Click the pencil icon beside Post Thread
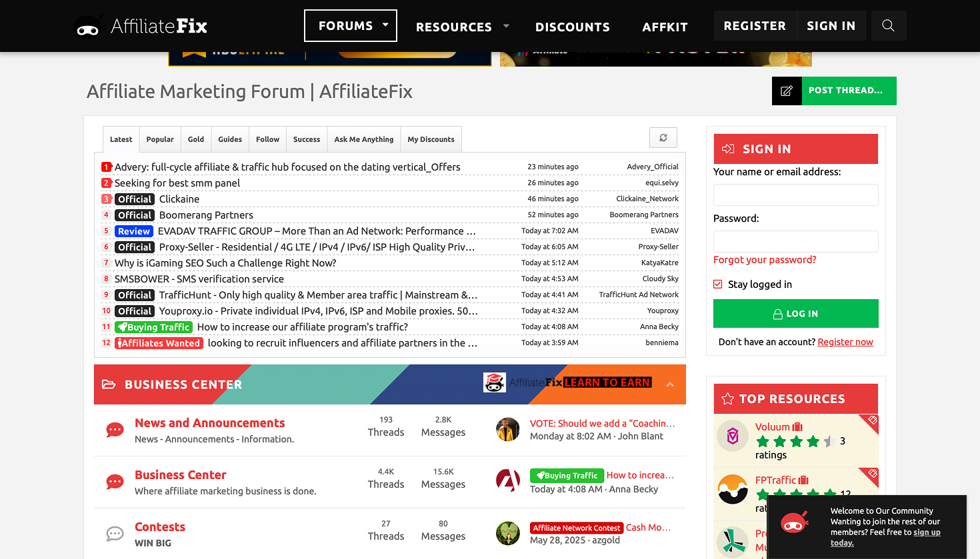The height and width of the screenshot is (559, 980). [x=787, y=91]
